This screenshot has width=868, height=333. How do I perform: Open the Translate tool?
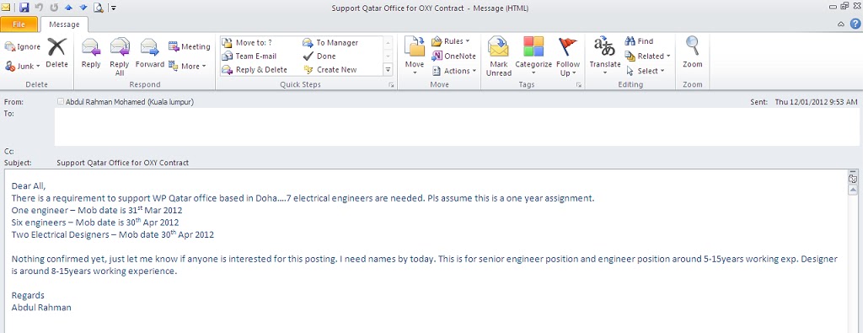tap(605, 56)
